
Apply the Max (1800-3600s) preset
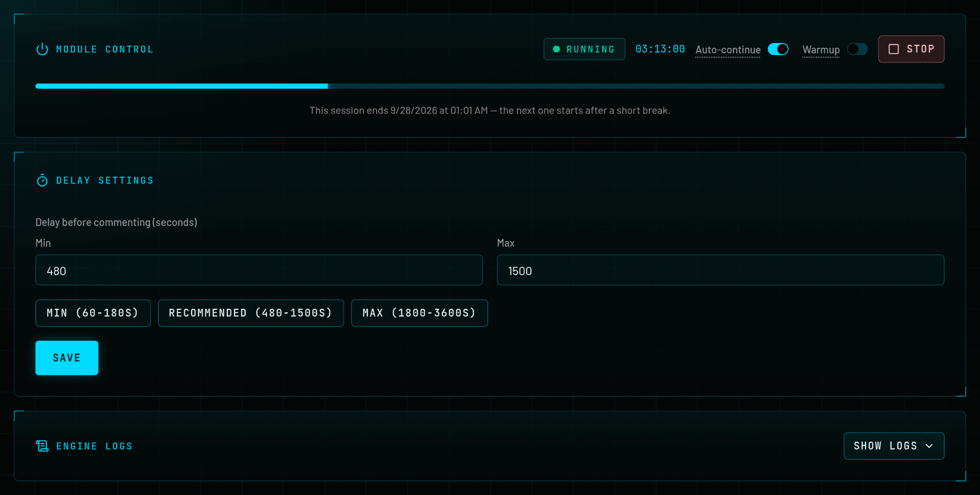(420, 313)
